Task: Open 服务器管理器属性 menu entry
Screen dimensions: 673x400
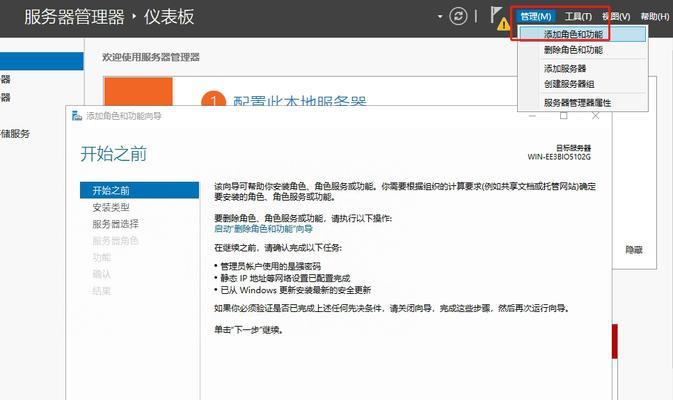Action: click(582, 103)
